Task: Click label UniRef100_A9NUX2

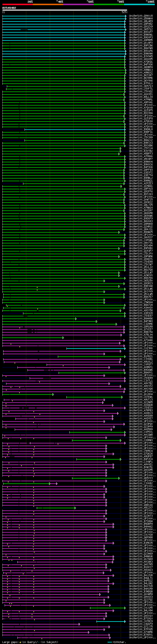Action: tap(141, 73)
